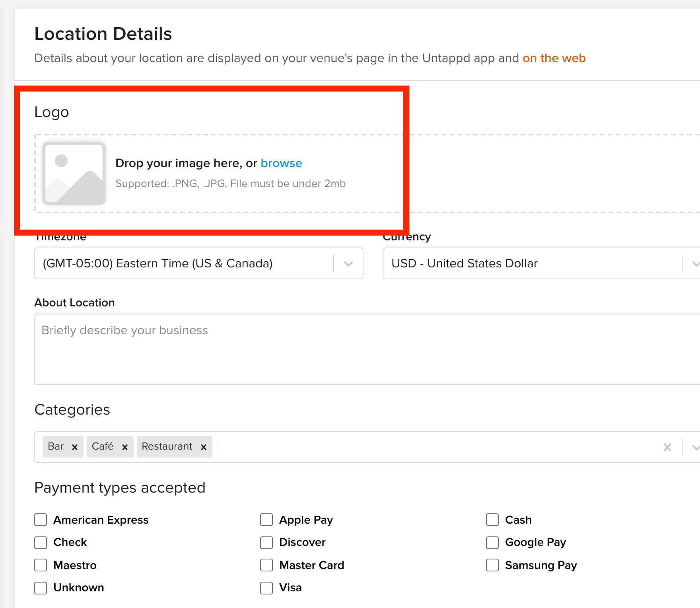Click the About Location text area

pos(367,349)
